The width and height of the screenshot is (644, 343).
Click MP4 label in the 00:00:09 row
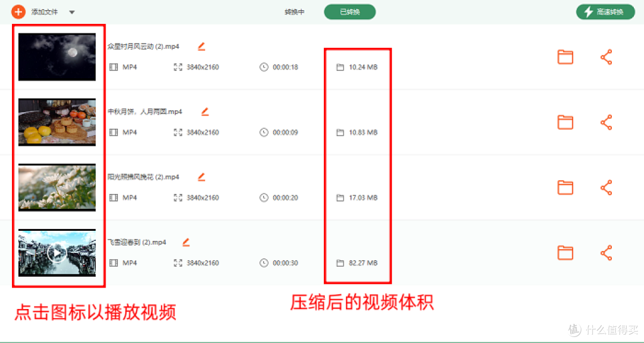tap(130, 132)
